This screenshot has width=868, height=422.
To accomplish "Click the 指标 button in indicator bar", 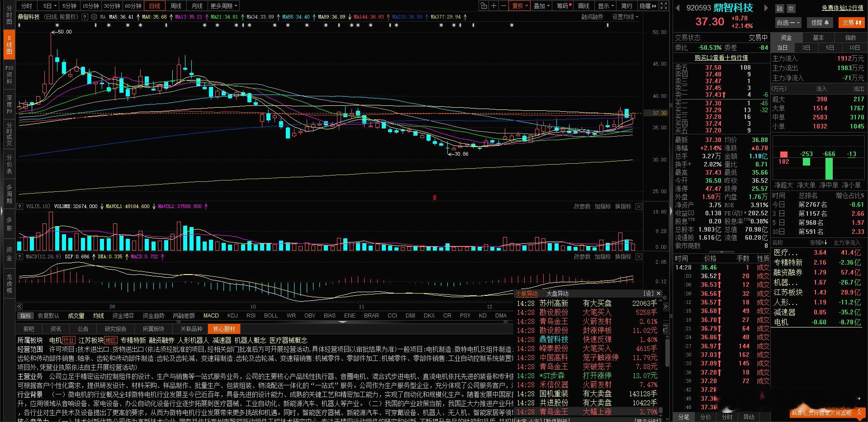I will [25, 316].
